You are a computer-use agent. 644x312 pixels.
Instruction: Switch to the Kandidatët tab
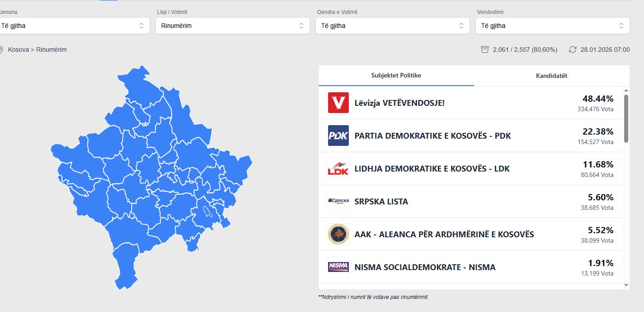coord(551,76)
